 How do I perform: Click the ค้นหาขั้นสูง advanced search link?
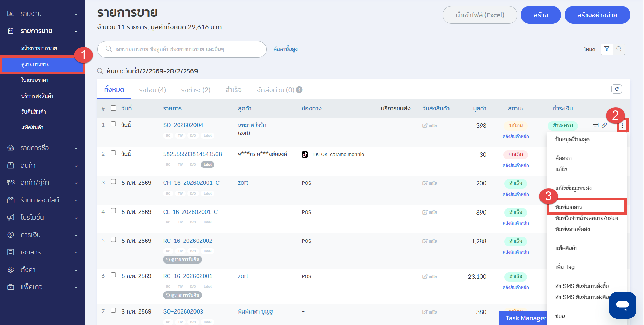tap(285, 49)
